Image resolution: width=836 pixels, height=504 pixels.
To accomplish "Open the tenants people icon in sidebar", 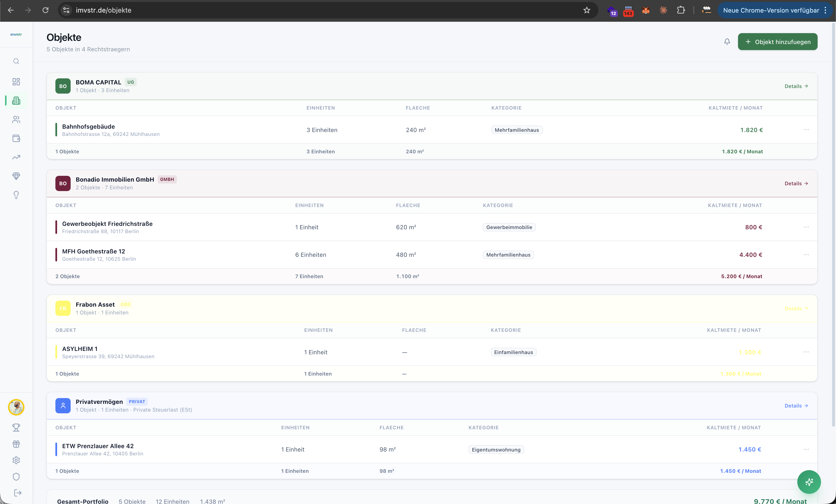I will (x=16, y=120).
